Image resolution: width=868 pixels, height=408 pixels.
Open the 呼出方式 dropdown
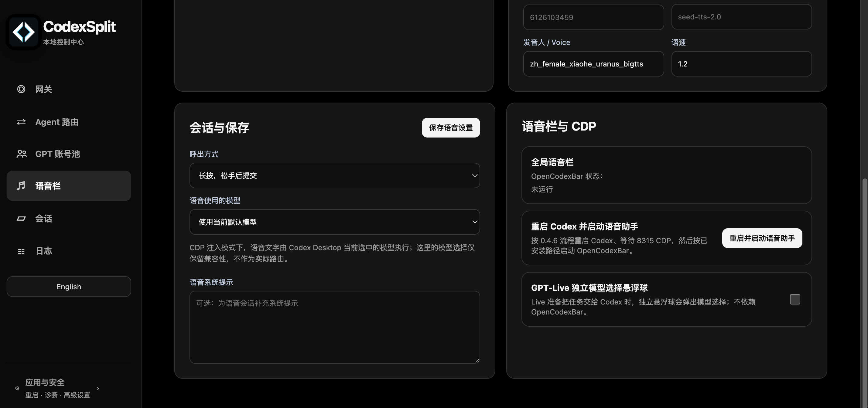point(335,175)
